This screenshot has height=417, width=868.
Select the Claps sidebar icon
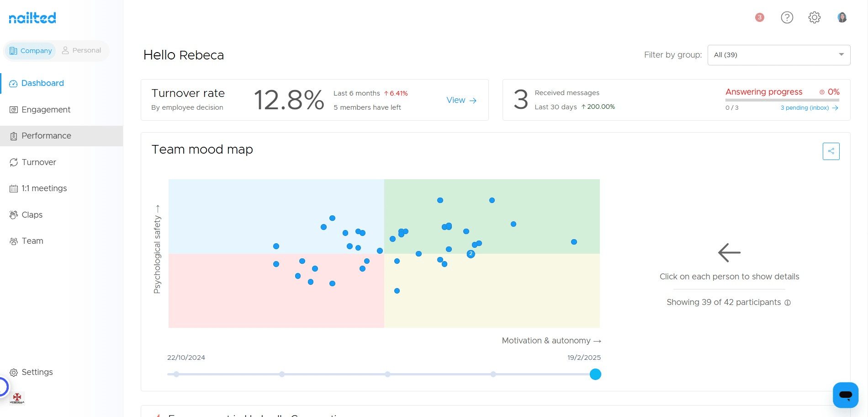[x=13, y=214]
